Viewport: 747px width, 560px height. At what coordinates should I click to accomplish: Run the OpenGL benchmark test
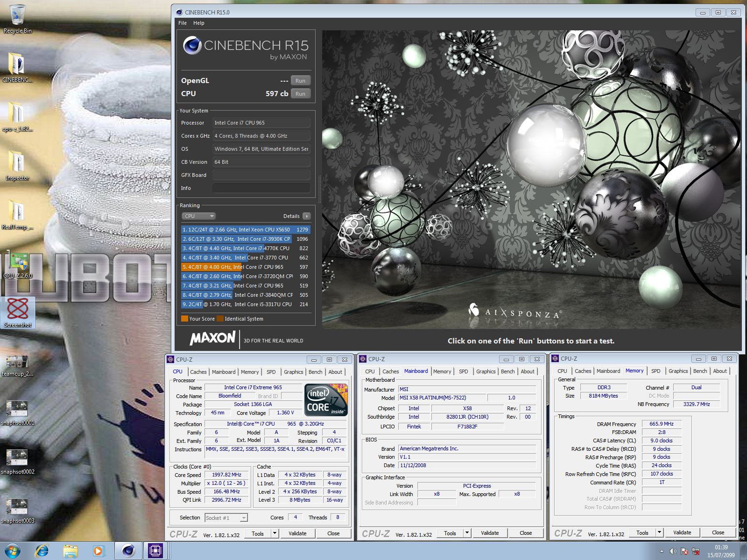point(301,81)
